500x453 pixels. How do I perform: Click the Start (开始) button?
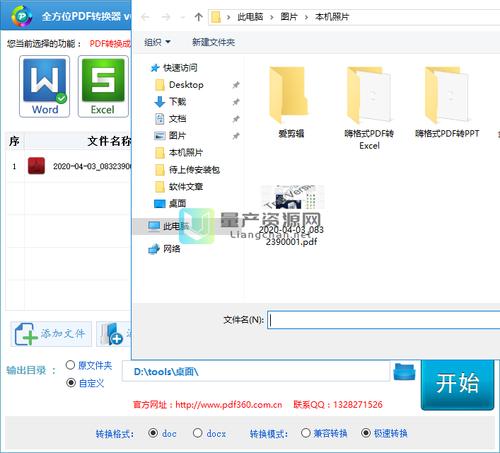click(x=457, y=384)
